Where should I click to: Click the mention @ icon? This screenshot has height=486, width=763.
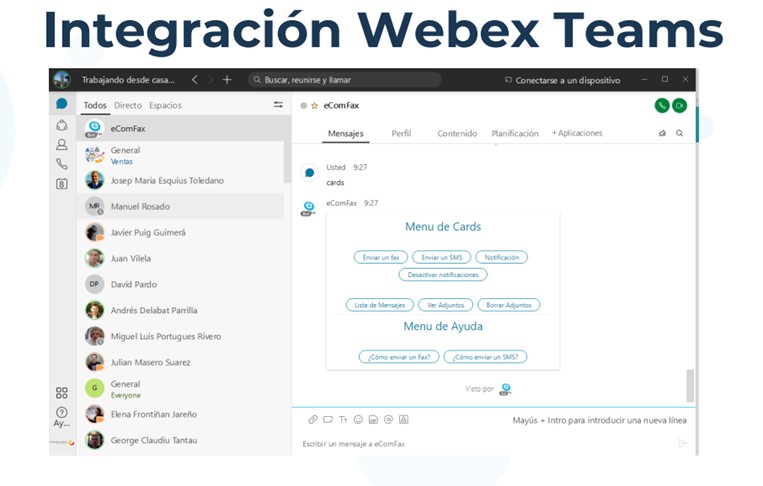pyautogui.click(x=388, y=419)
